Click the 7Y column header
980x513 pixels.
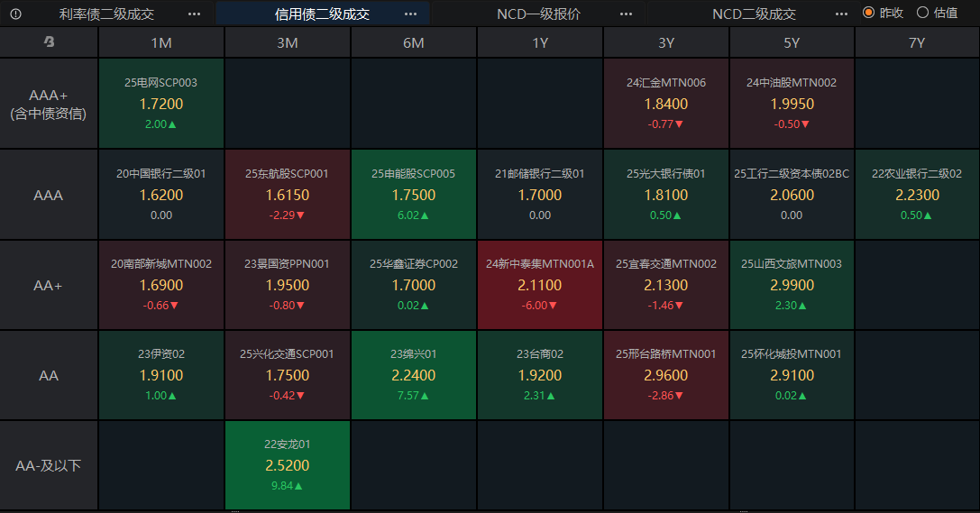tap(917, 42)
